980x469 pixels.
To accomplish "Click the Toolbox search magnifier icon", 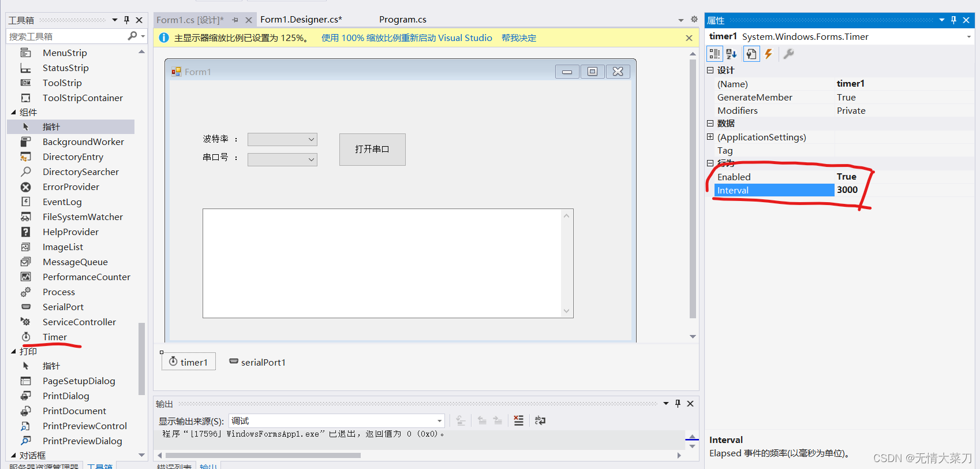I will click(x=132, y=36).
